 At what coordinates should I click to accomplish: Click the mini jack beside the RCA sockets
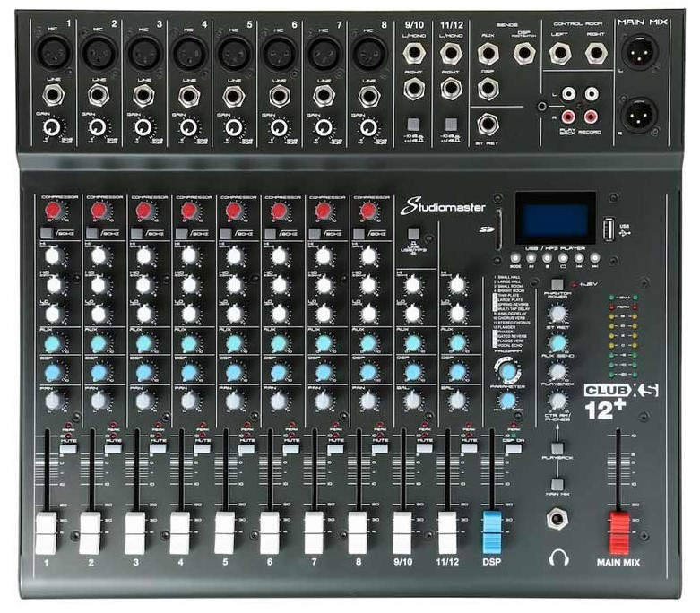point(542,107)
